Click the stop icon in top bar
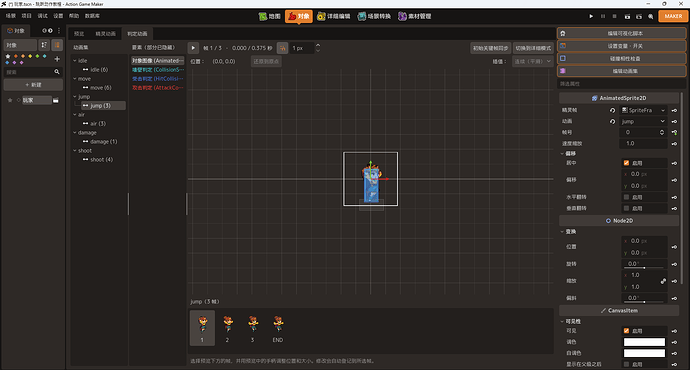Viewport: 690px width, 370px height. click(614, 16)
